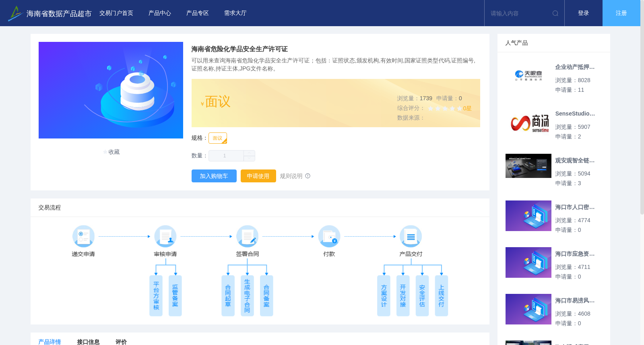Open the 规则说明 link

[291, 176]
